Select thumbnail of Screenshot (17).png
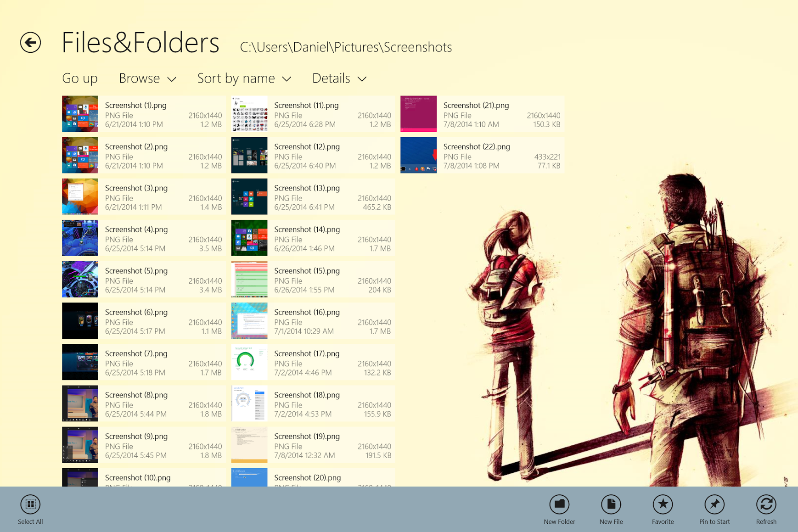The height and width of the screenshot is (532, 798). pyautogui.click(x=249, y=362)
